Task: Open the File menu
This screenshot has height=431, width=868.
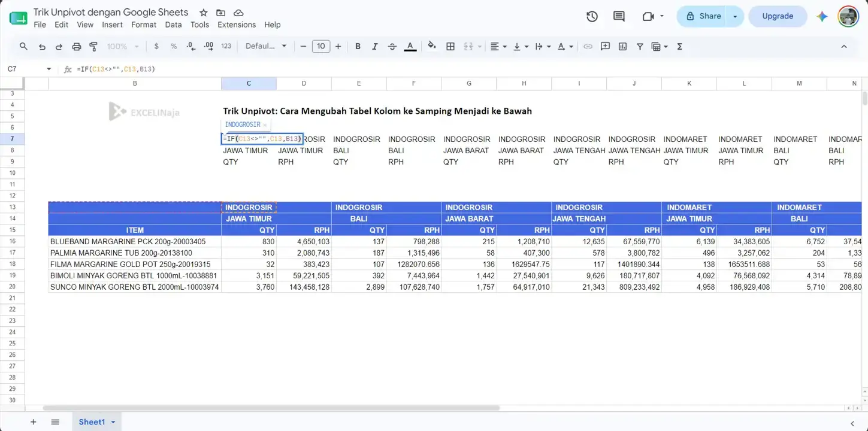Action: (x=40, y=25)
